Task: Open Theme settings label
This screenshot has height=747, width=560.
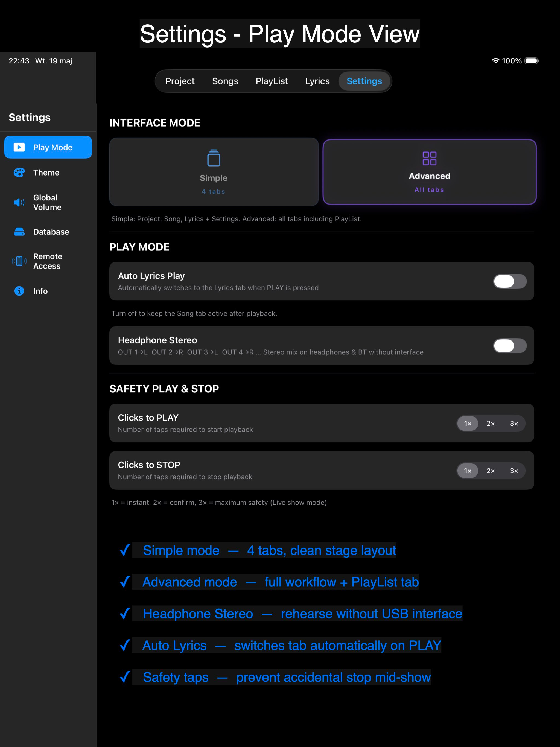Action: [46, 173]
